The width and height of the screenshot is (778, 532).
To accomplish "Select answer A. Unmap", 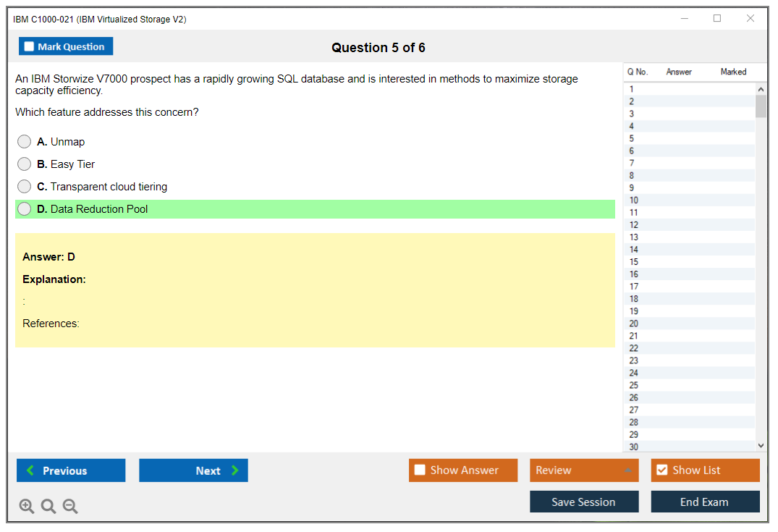I will (x=25, y=142).
